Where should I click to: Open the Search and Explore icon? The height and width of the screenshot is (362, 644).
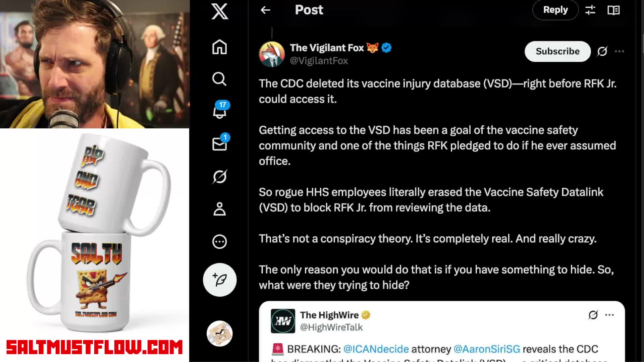(x=219, y=79)
